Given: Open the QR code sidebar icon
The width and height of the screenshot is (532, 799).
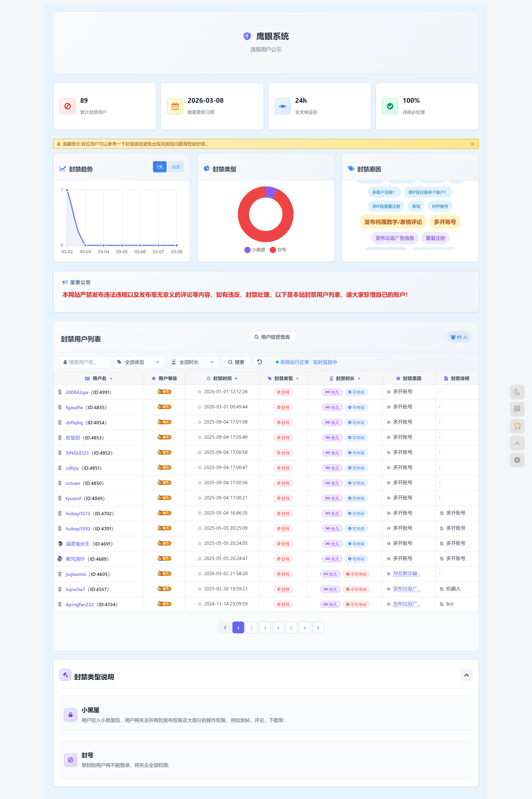Looking at the screenshot, I should 517,409.
